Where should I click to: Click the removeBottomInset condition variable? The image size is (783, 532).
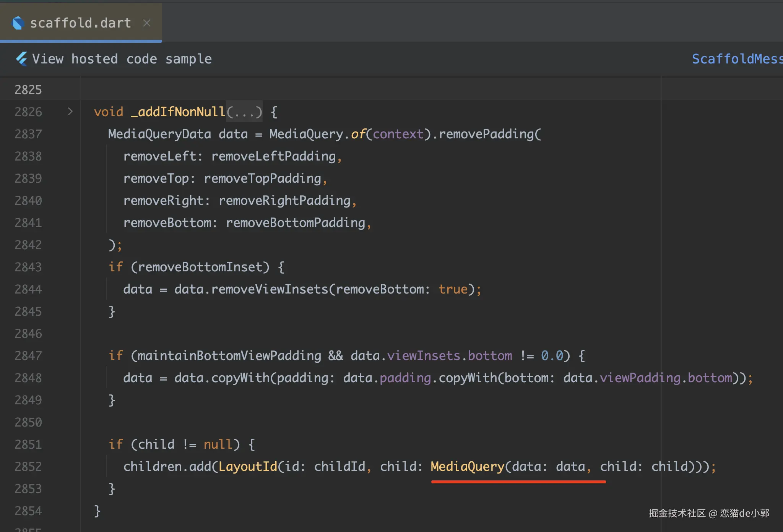click(x=200, y=267)
